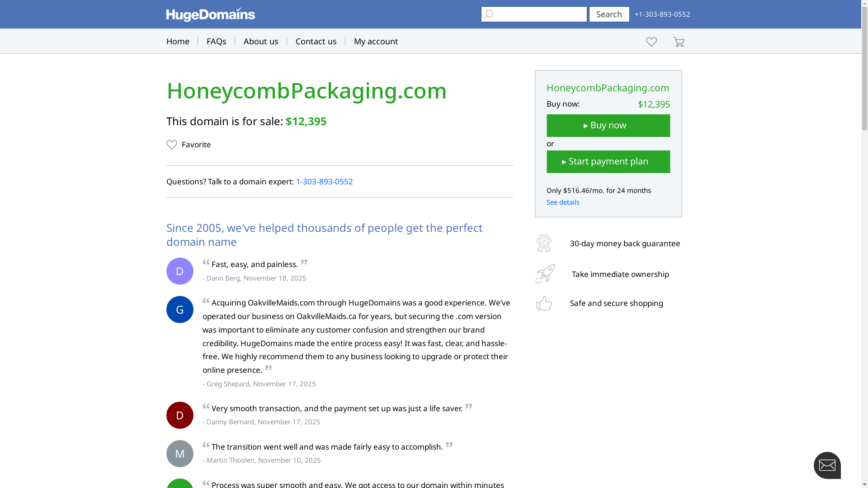
Task: Open the FAQs menu item
Action: click(x=216, y=41)
